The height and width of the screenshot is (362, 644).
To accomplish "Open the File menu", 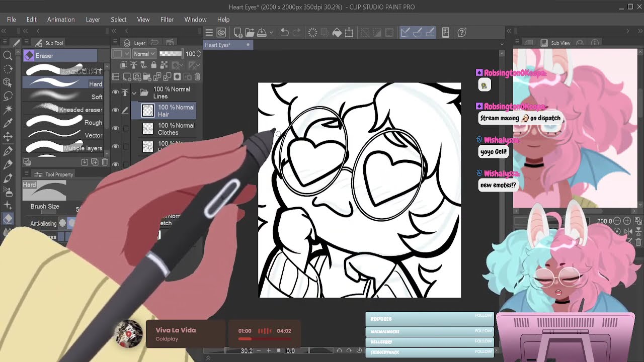I will pyautogui.click(x=12, y=19).
